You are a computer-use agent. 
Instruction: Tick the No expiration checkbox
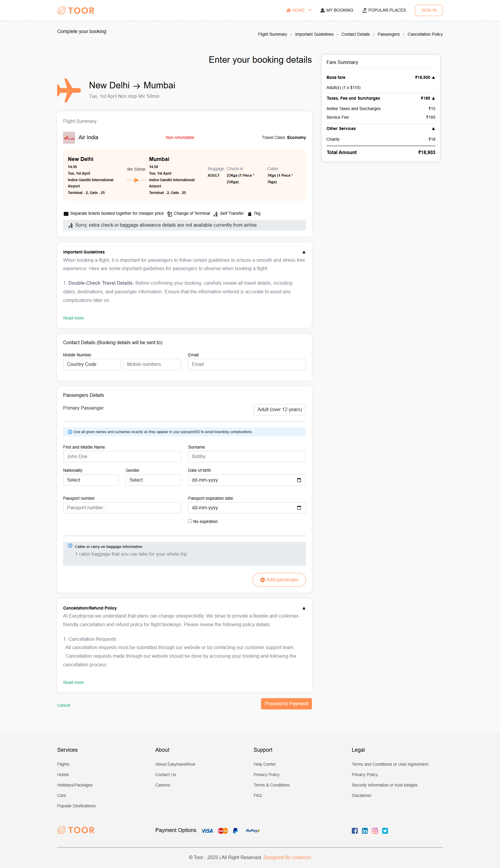[190, 521]
